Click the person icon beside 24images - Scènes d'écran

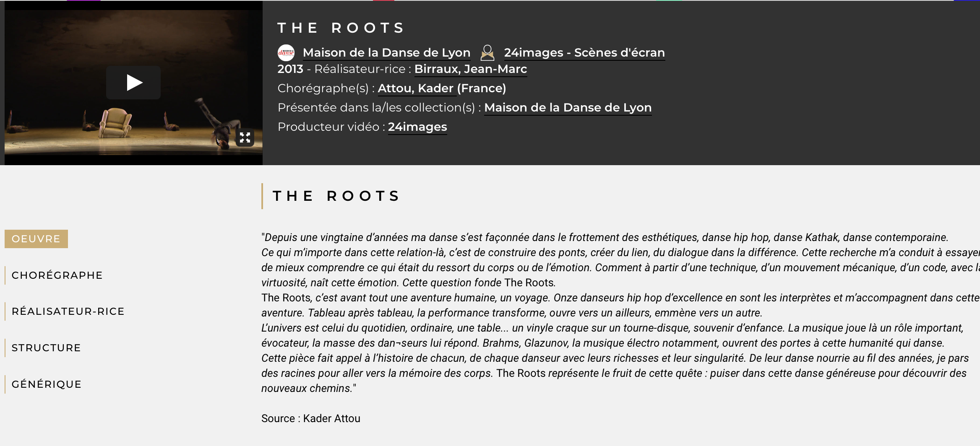[x=487, y=53]
